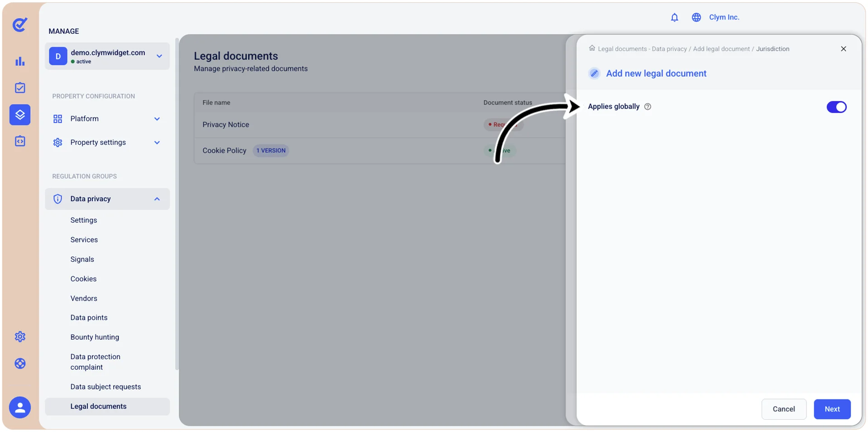Click the pencil edit icon in panel header
The height and width of the screenshot is (432, 868).
pos(595,73)
